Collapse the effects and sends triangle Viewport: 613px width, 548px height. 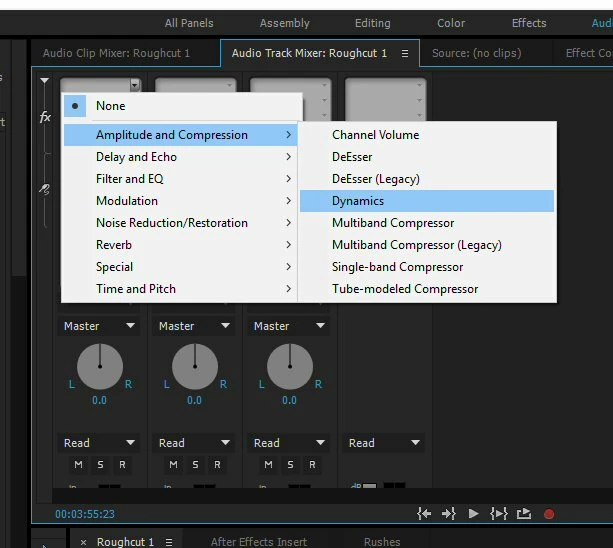(45, 81)
